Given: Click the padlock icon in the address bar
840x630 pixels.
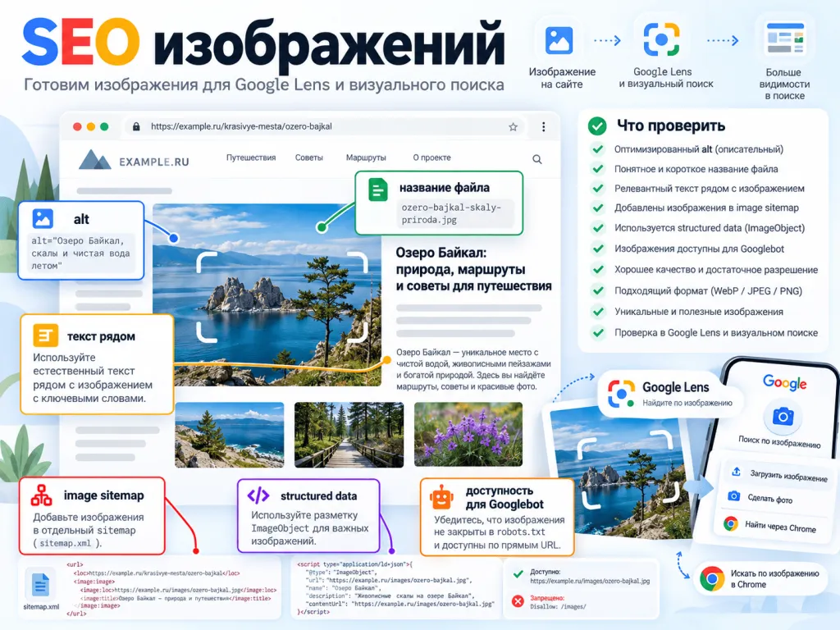Looking at the screenshot, I should pyautogui.click(x=136, y=126).
